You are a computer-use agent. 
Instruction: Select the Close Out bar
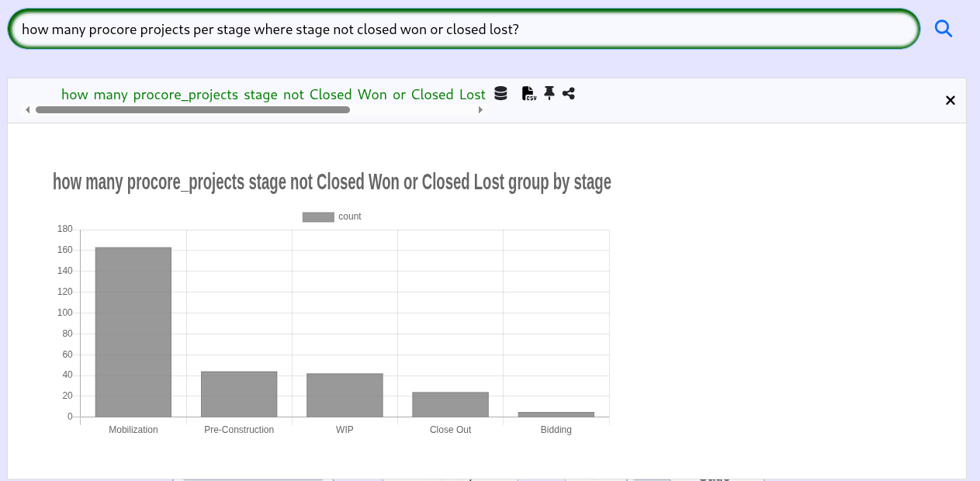coord(450,404)
